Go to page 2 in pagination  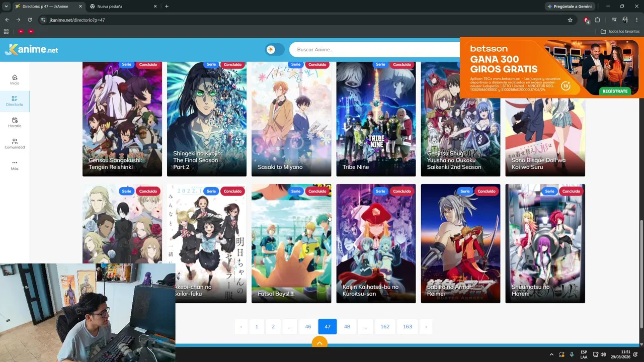click(273, 326)
